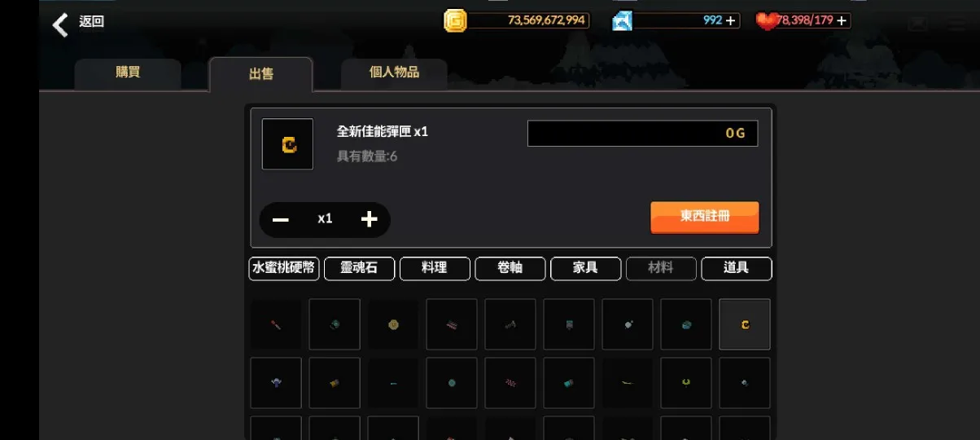The image size is (980, 440).
Task: Go back using the 返回 arrow
Action: click(x=60, y=24)
